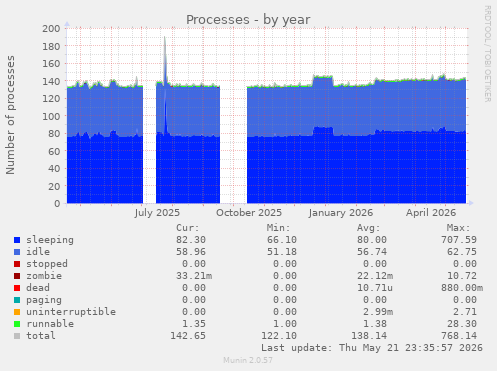This screenshot has width=497, height=371.
Task: Click the sleeping legend color swatch
Action: [17, 240]
